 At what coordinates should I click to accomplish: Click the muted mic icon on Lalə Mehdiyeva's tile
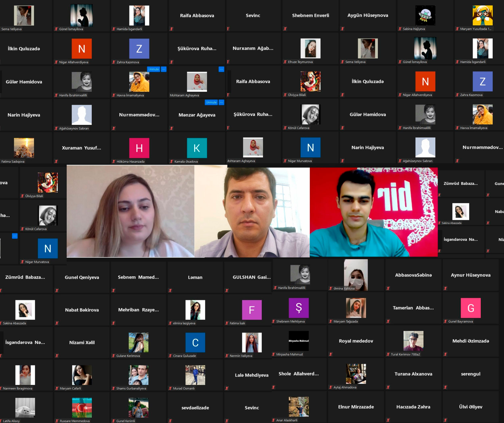(x=227, y=388)
